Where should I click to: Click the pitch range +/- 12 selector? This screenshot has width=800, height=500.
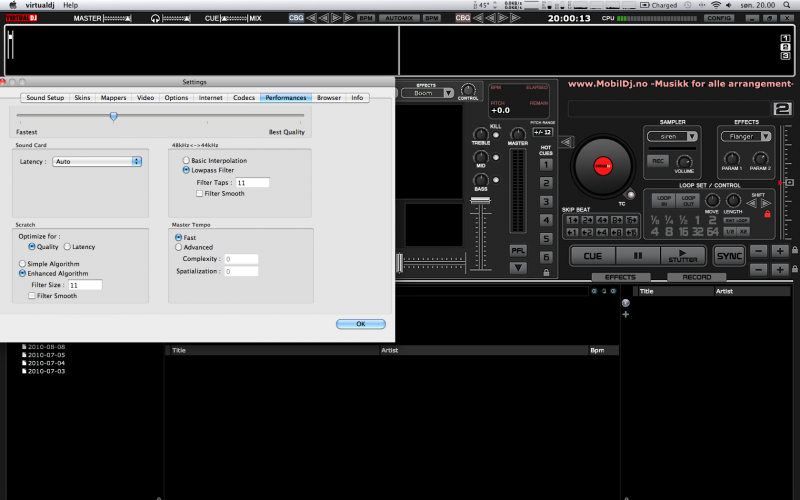point(542,132)
